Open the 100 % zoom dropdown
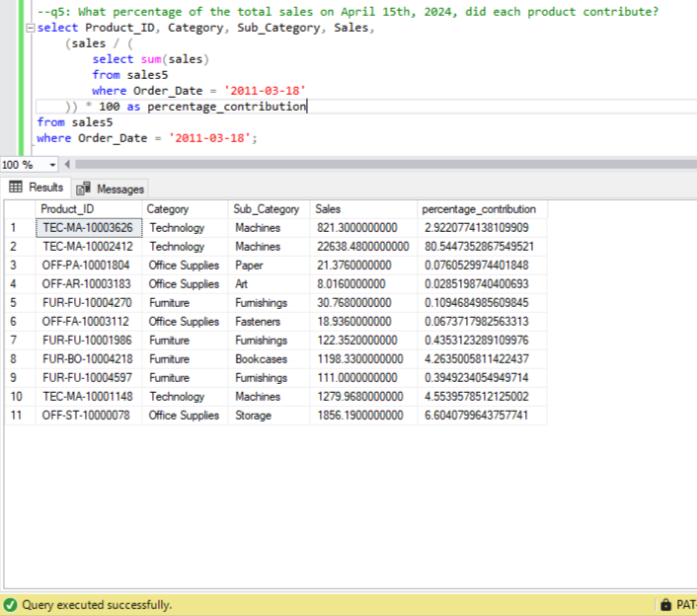697x616 pixels. pyautogui.click(x=52, y=165)
